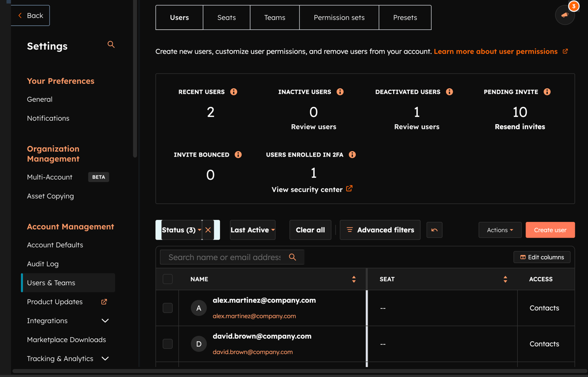Click the info icon next to Recent Users
This screenshot has width=588, height=377.
[234, 91]
